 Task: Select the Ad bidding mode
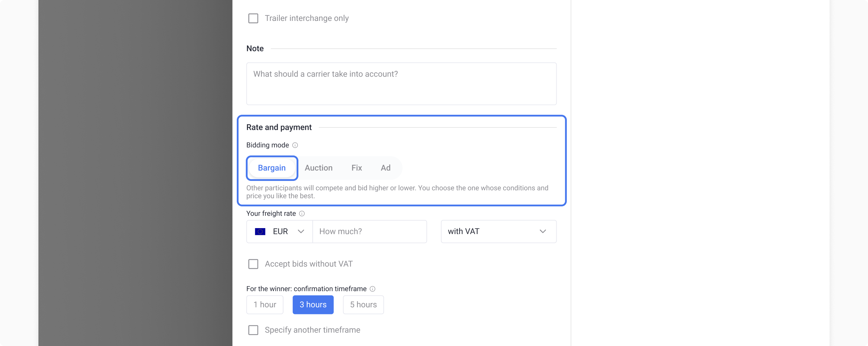coord(385,168)
